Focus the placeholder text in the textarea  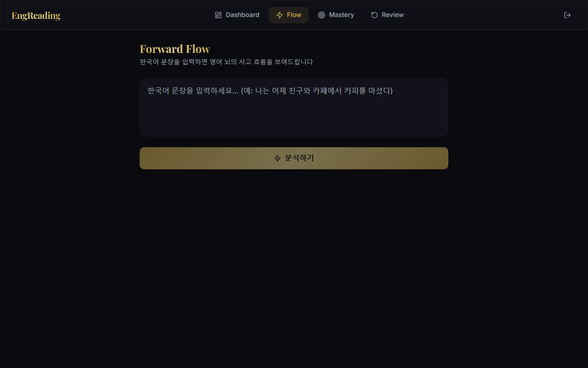click(269, 91)
